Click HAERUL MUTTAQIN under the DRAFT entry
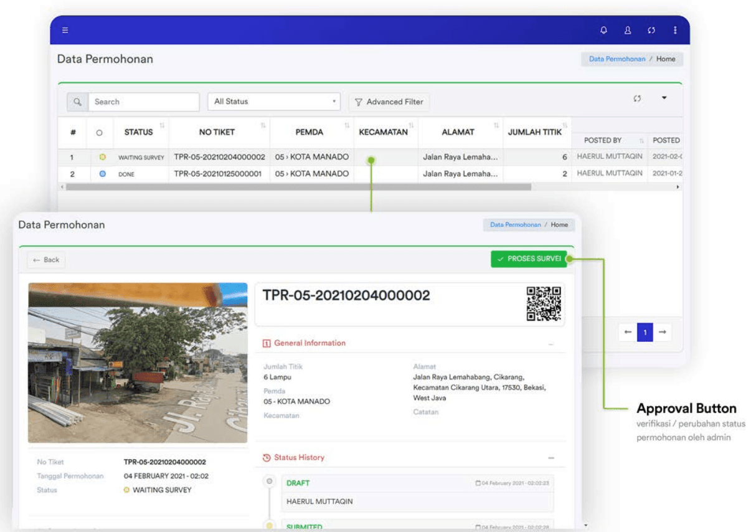756x532 pixels. 319,501
